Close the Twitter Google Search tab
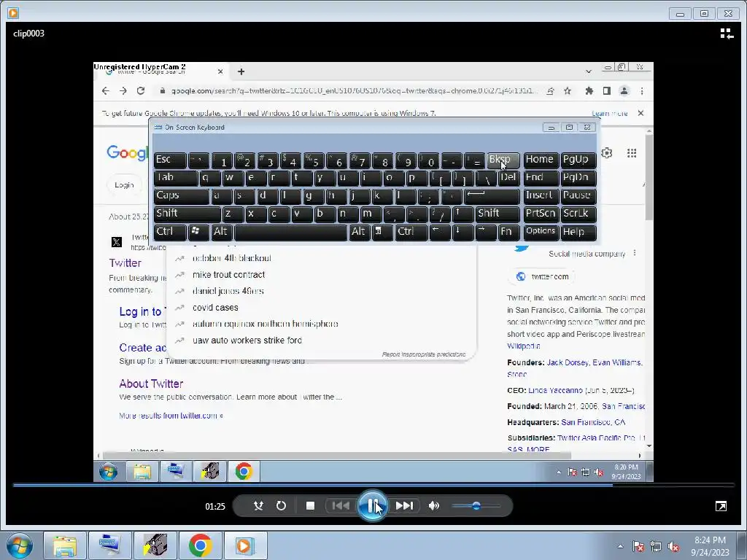The width and height of the screenshot is (747, 560). coord(220,71)
